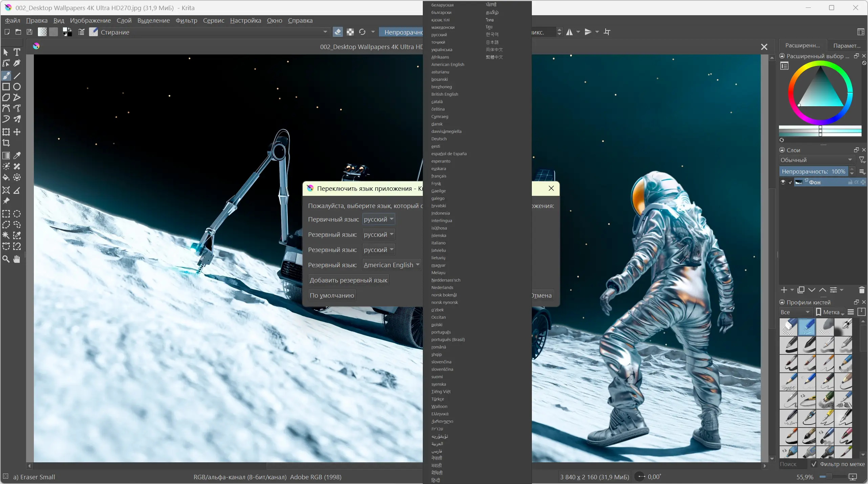Click the brush preset Поиск search field
868x484 pixels.
click(793, 464)
